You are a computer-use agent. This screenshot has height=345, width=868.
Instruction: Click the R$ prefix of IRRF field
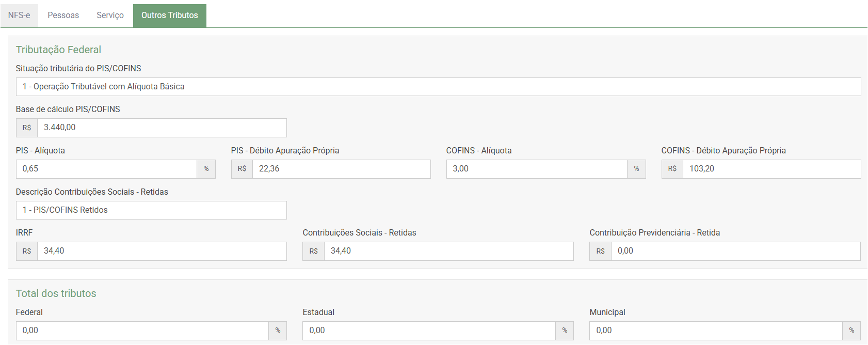(x=27, y=251)
